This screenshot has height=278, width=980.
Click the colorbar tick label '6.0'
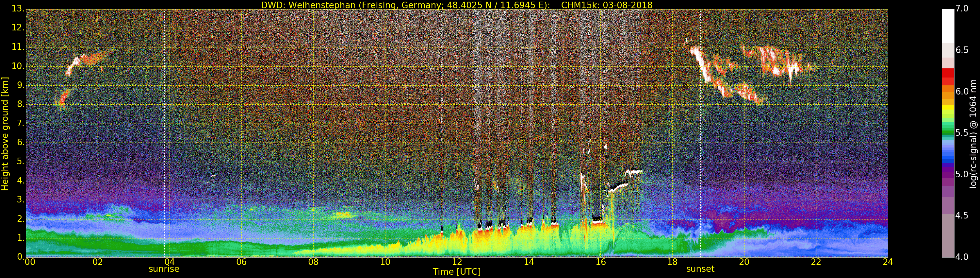(962, 91)
